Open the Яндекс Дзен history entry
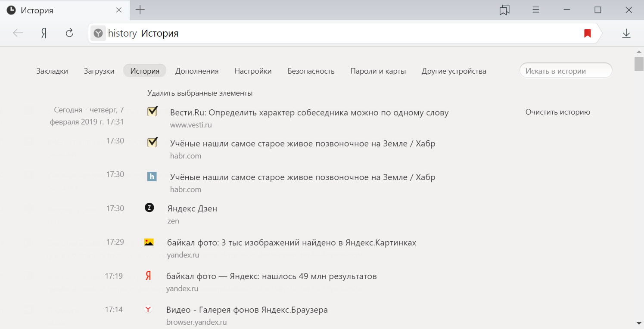This screenshot has width=644, height=329. [192, 209]
